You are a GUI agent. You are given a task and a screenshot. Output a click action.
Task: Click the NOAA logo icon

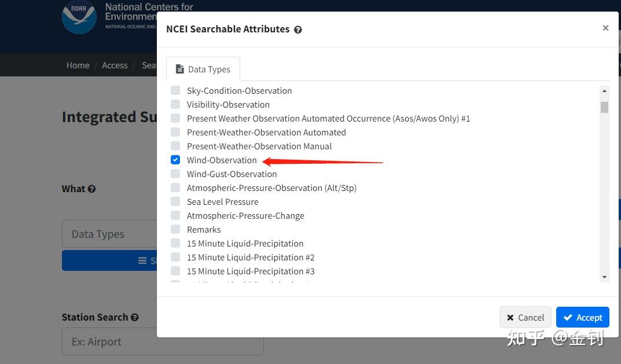click(79, 17)
